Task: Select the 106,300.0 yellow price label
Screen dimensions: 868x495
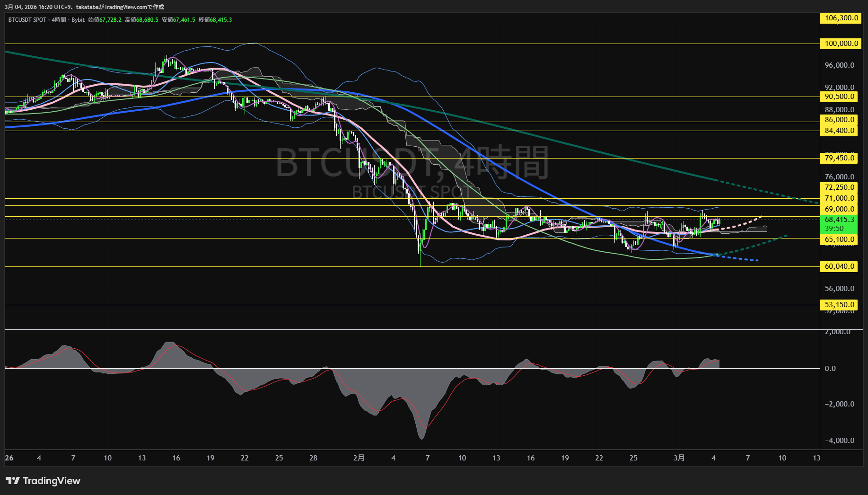Action: [841, 18]
